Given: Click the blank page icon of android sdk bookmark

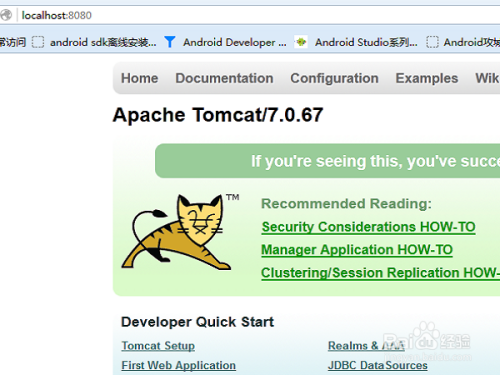Looking at the screenshot, I should tap(38, 42).
